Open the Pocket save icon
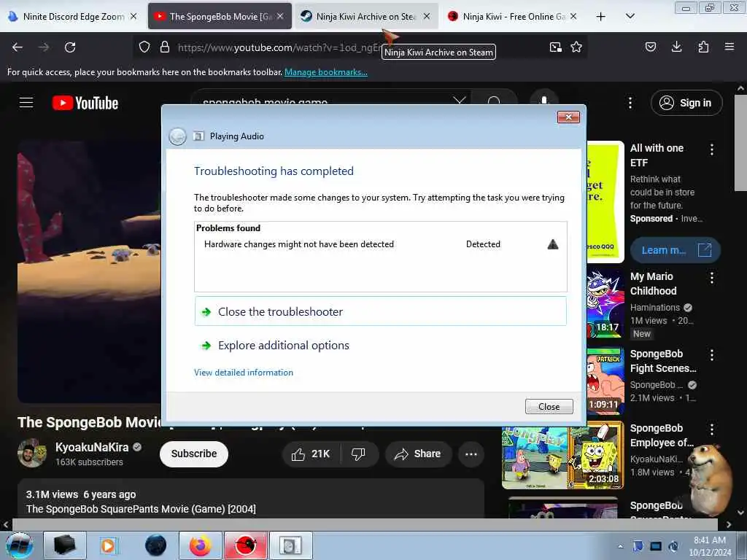The image size is (747, 560). click(x=650, y=47)
